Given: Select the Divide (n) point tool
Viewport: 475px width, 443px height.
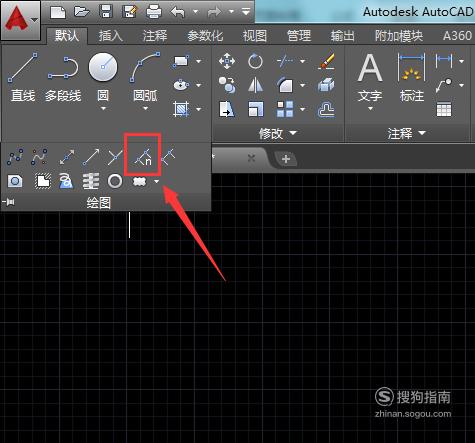Looking at the screenshot, I should [143, 157].
